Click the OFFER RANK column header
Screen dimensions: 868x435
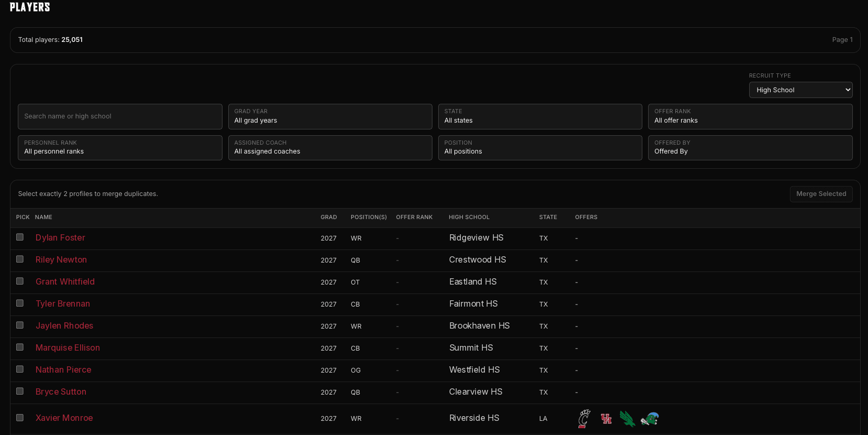[x=414, y=217]
